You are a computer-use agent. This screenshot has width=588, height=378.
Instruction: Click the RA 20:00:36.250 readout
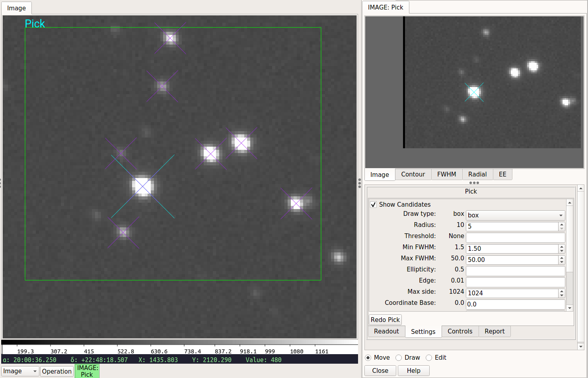click(x=30, y=360)
